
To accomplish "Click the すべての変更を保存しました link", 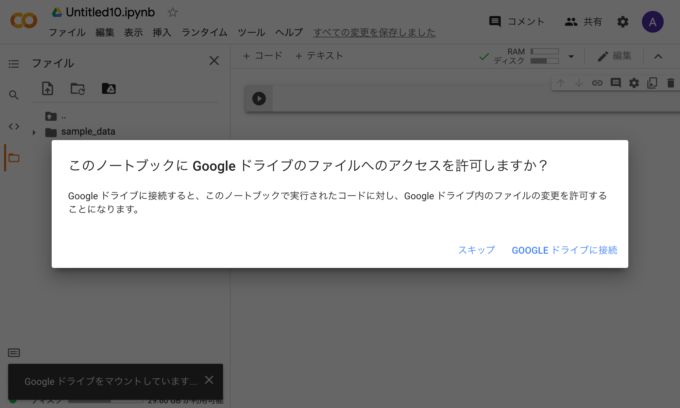I will 374,33.
